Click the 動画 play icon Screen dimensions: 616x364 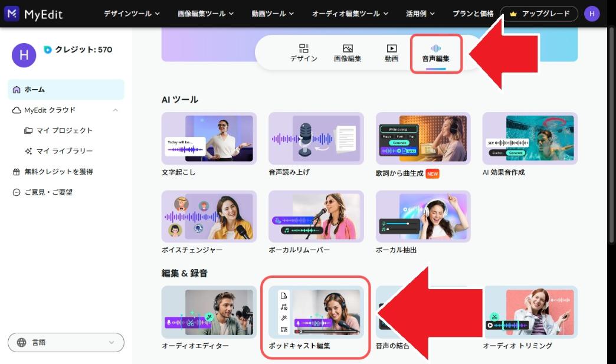(x=391, y=48)
